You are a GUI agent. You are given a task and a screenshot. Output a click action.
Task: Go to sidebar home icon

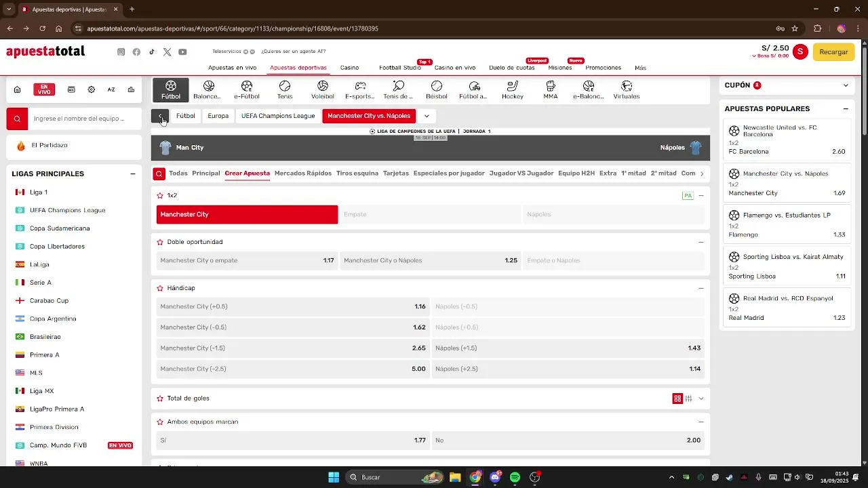(x=17, y=89)
